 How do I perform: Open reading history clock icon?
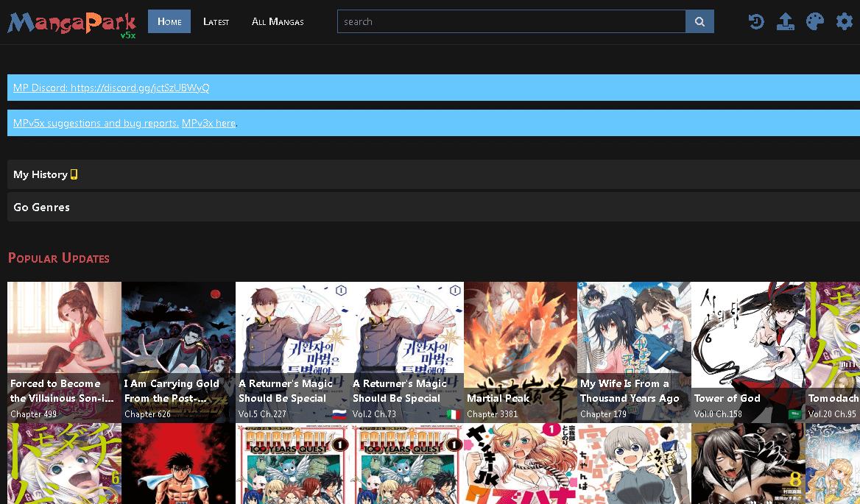(756, 21)
